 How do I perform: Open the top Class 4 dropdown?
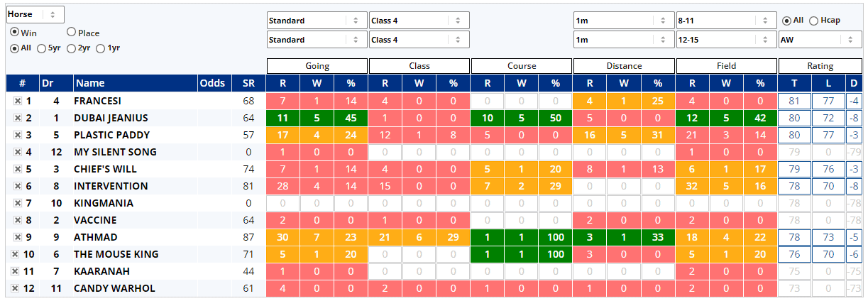pos(419,21)
